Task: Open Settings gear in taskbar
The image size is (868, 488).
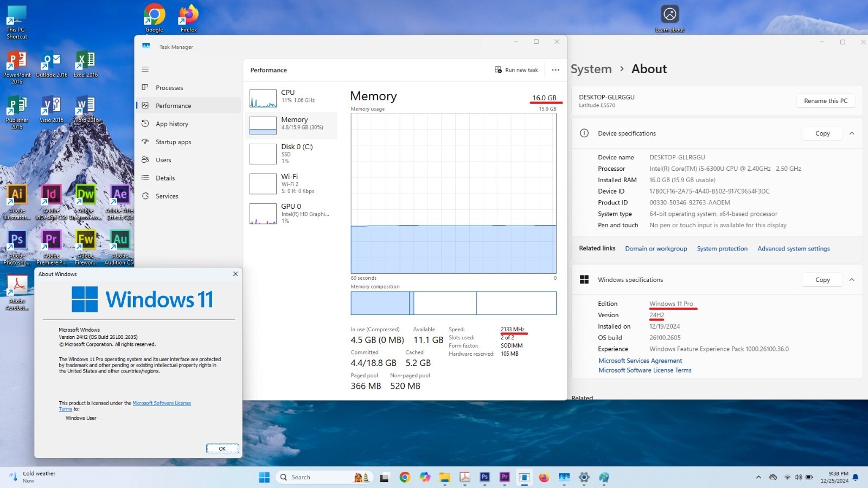Action: [584, 477]
